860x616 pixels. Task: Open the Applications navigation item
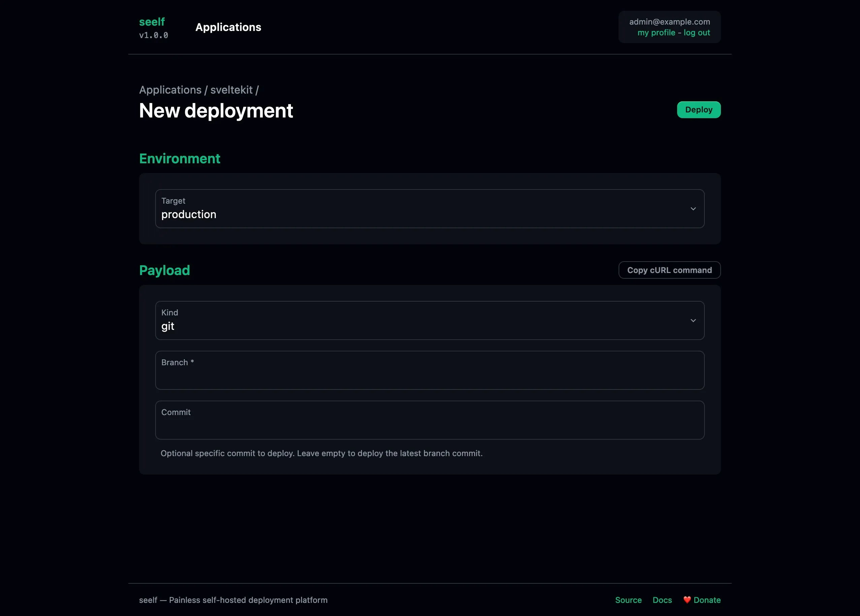coord(228,27)
